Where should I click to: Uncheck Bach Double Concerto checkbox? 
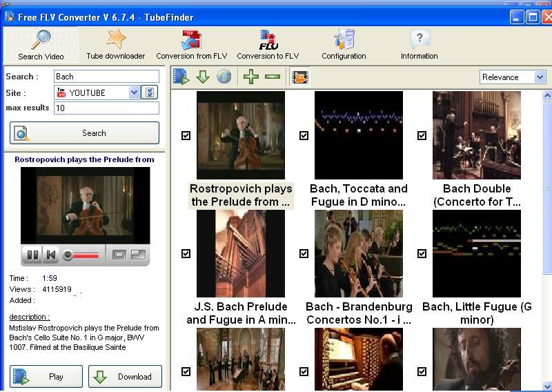(422, 135)
